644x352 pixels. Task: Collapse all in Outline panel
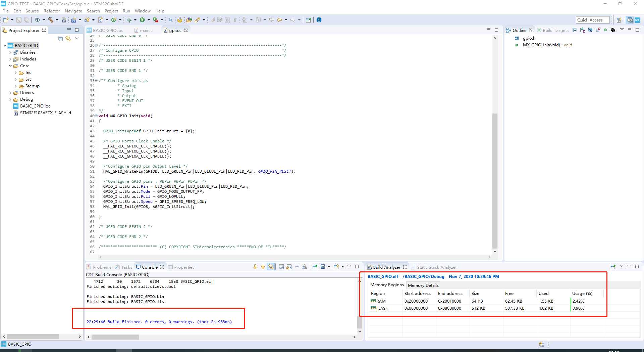click(575, 30)
